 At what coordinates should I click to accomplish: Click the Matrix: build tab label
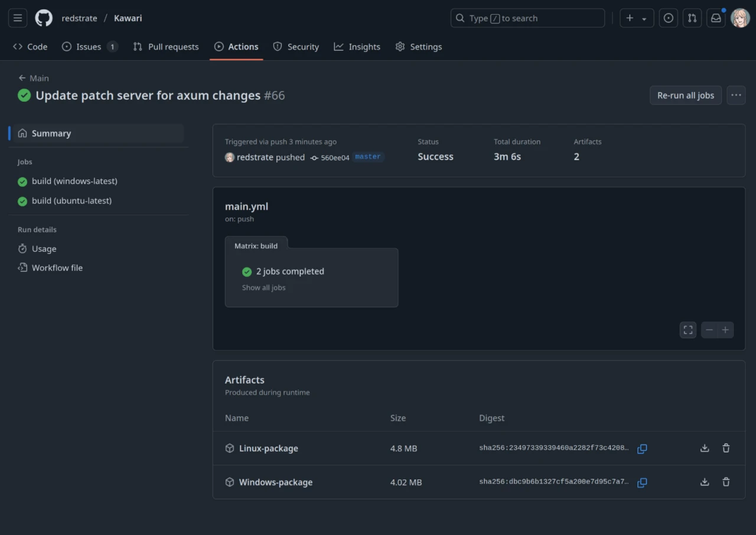coord(256,245)
